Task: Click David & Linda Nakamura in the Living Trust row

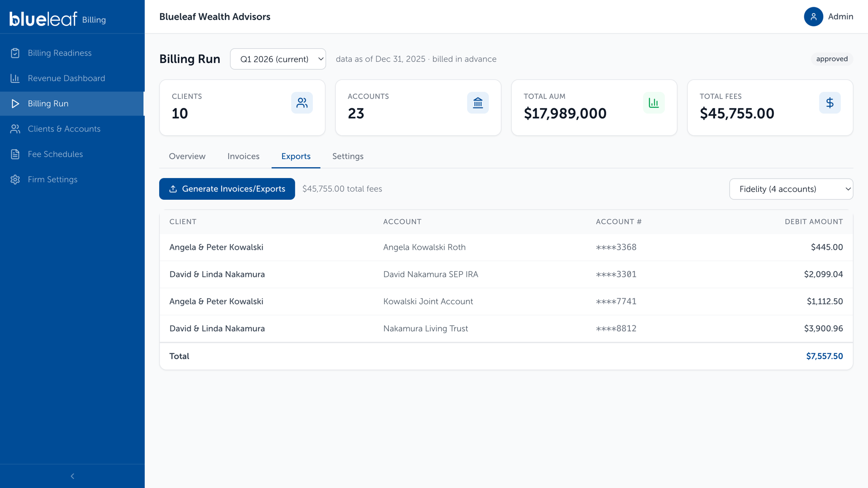Action: coord(217,328)
